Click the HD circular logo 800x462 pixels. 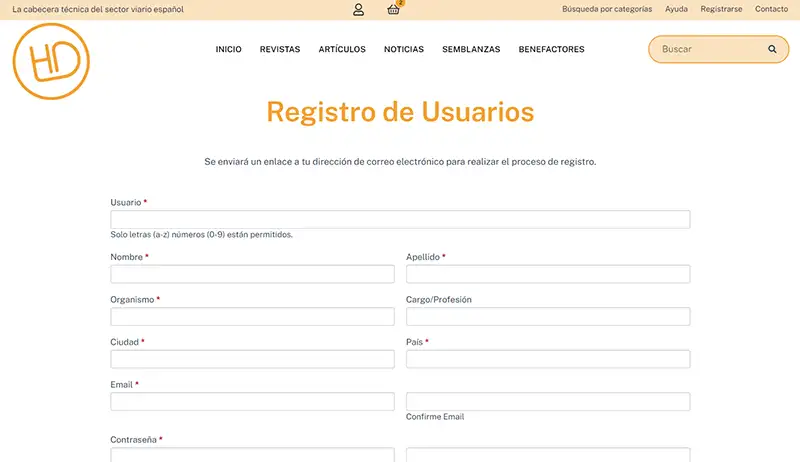(x=51, y=61)
